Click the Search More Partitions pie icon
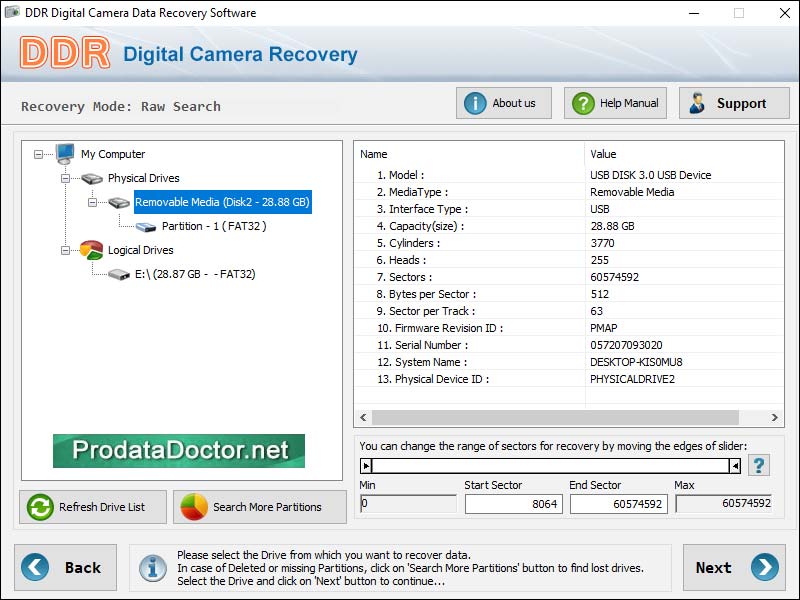Viewport: 800px width, 600px height. [196, 507]
